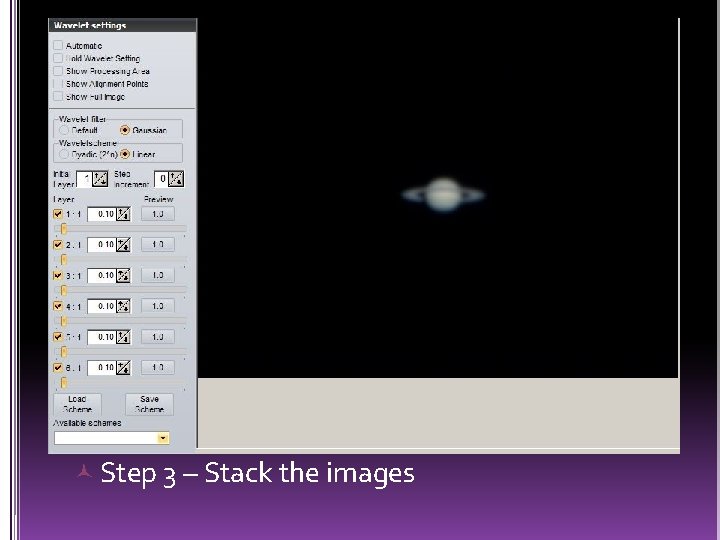The height and width of the screenshot is (540, 720).
Task: Click the Load Scheme button
Action: click(x=77, y=404)
